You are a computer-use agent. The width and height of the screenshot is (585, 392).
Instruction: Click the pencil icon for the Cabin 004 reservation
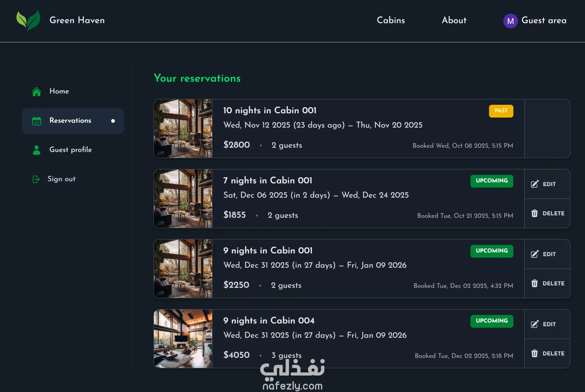click(x=535, y=324)
